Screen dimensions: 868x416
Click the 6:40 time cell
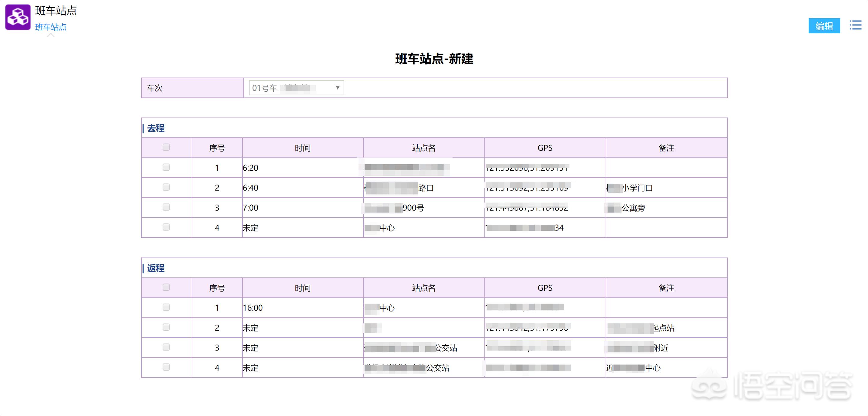point(303,188)
